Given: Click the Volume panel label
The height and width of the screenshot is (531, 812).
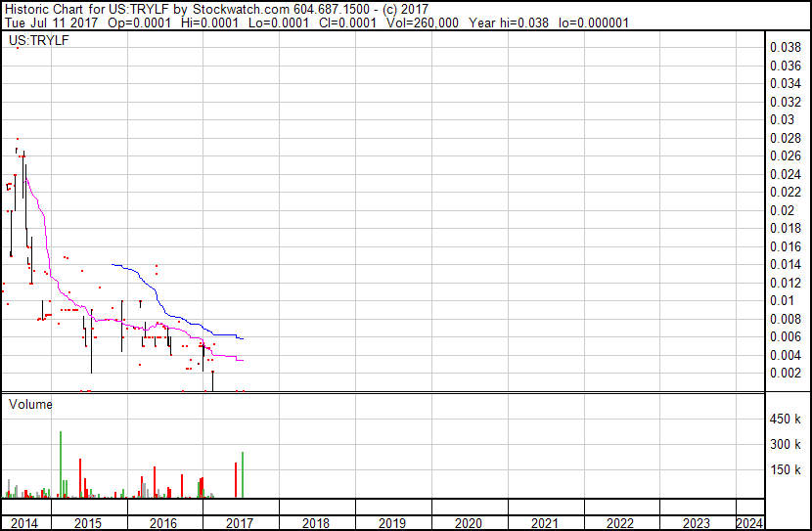Looking at the screenshot, I should pos(30,404).
